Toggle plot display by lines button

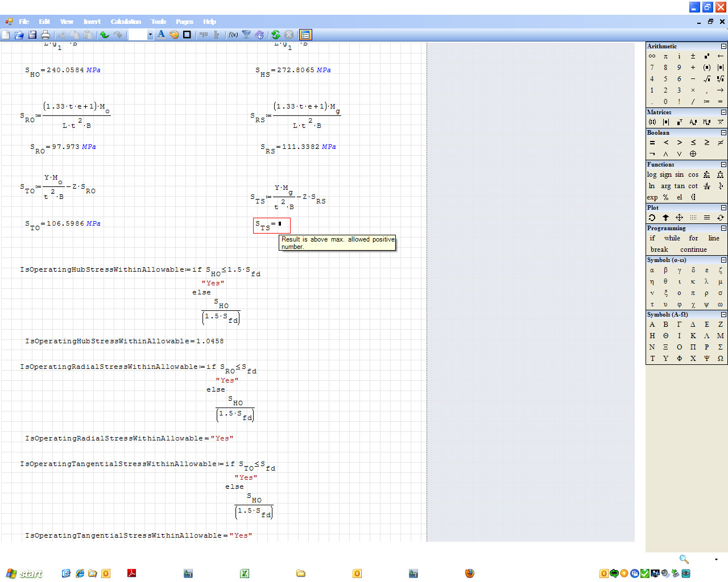[x=706, y=218]
